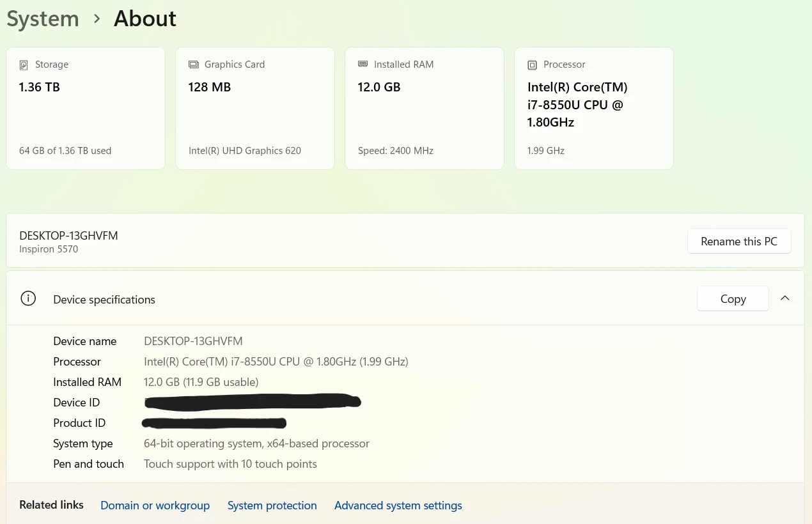Click the breadcrumb arrow after System
Viewport: 812px width, 524px height.
(97, 19)
